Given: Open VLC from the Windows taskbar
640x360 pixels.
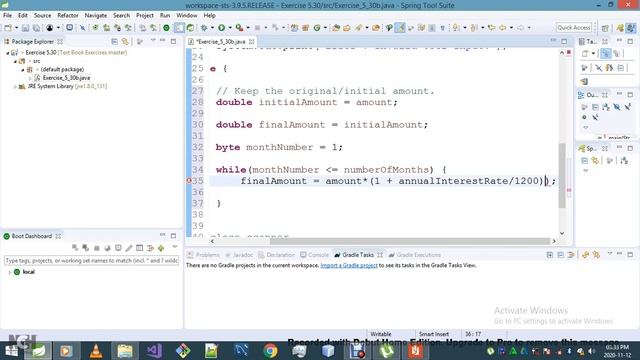Looking at the screenshot, I should (x=96, y=351).
